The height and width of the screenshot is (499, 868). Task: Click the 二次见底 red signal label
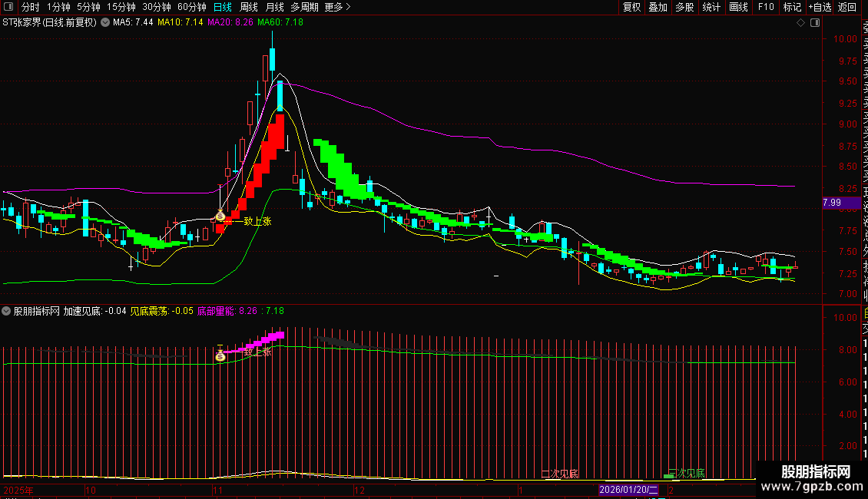560,474
